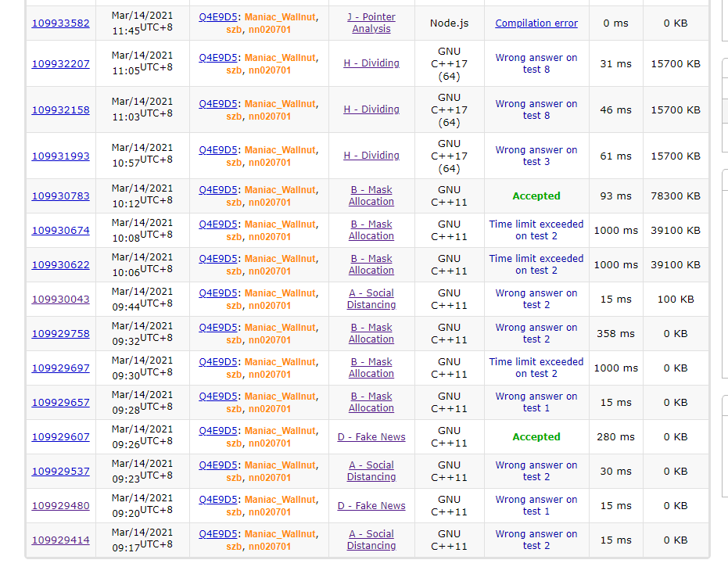Open submission 109930622
Viewport: 728px width, 567px height.
(60, 264)
